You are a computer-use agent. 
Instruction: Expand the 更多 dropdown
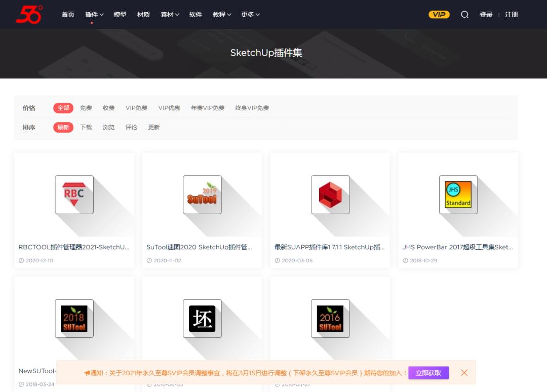pyautogui.click(x=248, y=14)
